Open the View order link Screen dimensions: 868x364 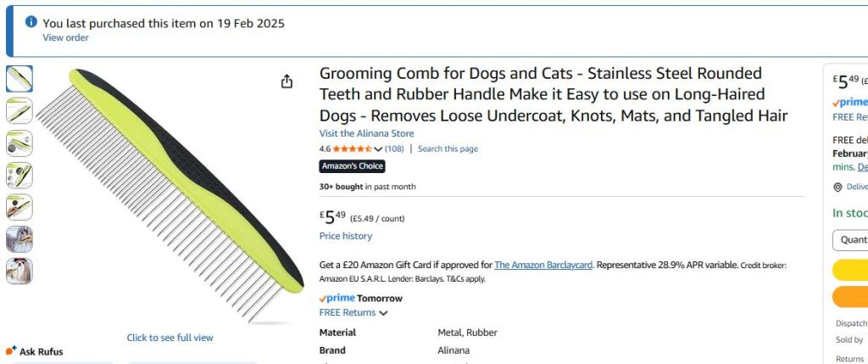tap(65, 37)
